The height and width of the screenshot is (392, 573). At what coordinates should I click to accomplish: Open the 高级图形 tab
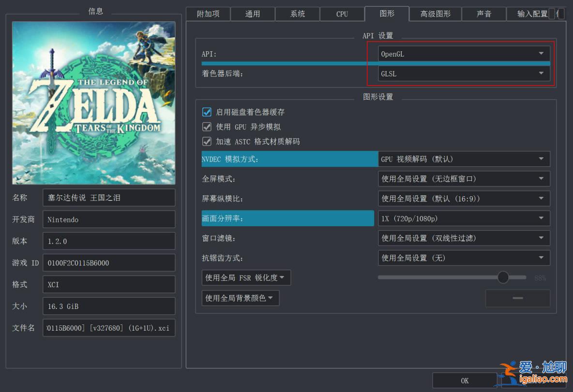[435, 14]
